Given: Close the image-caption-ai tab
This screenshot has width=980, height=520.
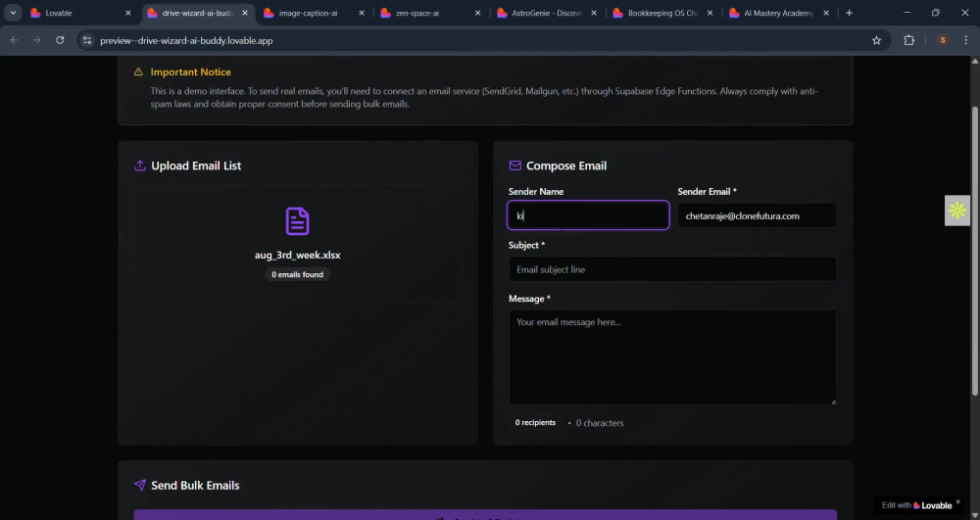Looking at the screenshot, I should coord(362,13).
